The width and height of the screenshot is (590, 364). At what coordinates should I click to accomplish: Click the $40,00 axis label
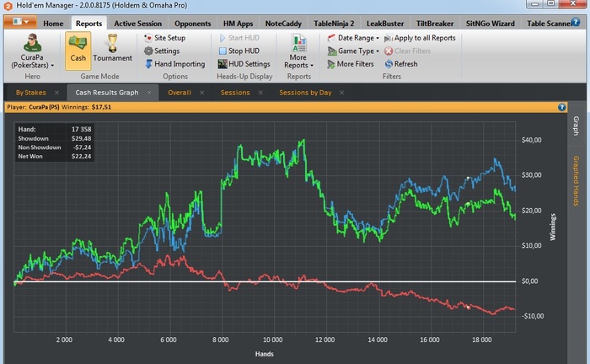pos(531,140)
